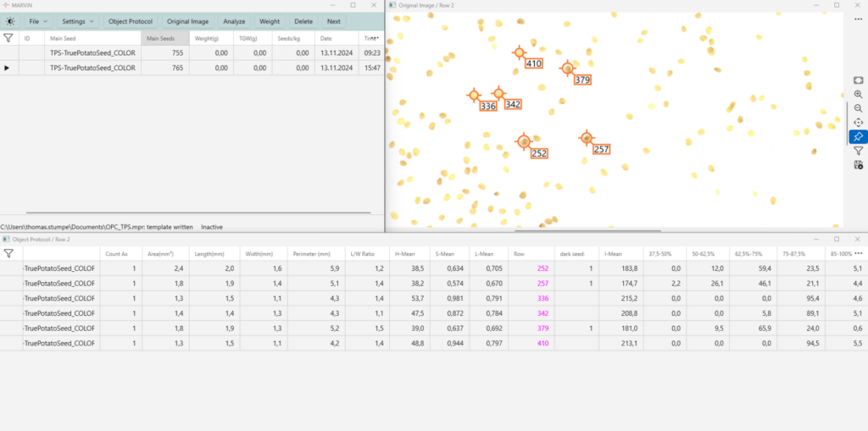This screenshot has height=431, width=868.
Task: Click the seed marker labeled 342
Action: point(498,93)
